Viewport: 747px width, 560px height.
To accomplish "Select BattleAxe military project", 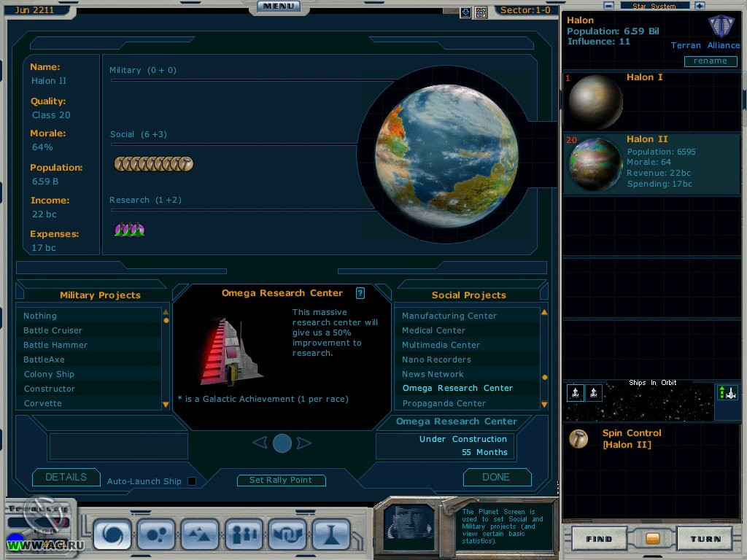I will (88, 359).
